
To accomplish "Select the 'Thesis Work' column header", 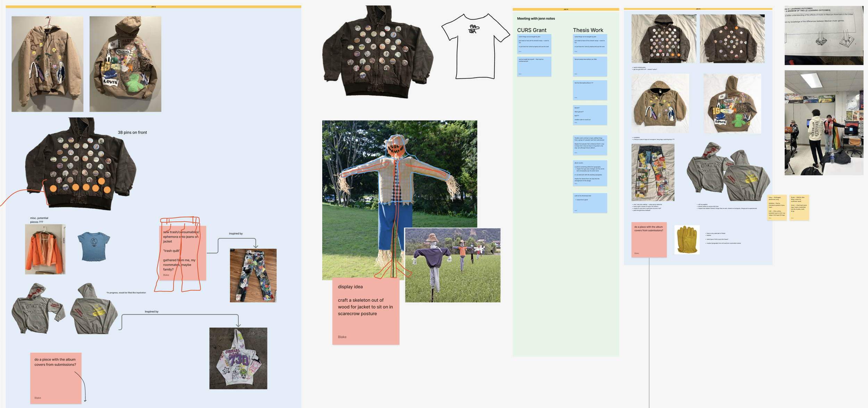I will click(588, 30).
